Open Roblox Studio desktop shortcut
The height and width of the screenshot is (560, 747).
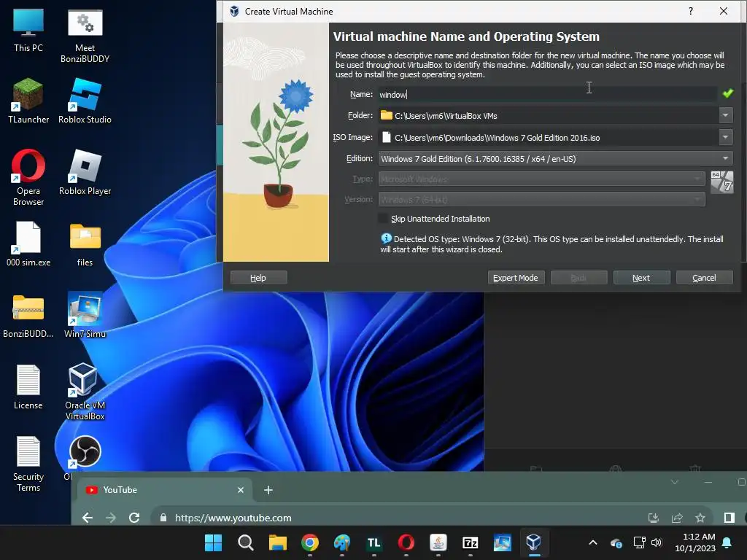pos(85,101)
